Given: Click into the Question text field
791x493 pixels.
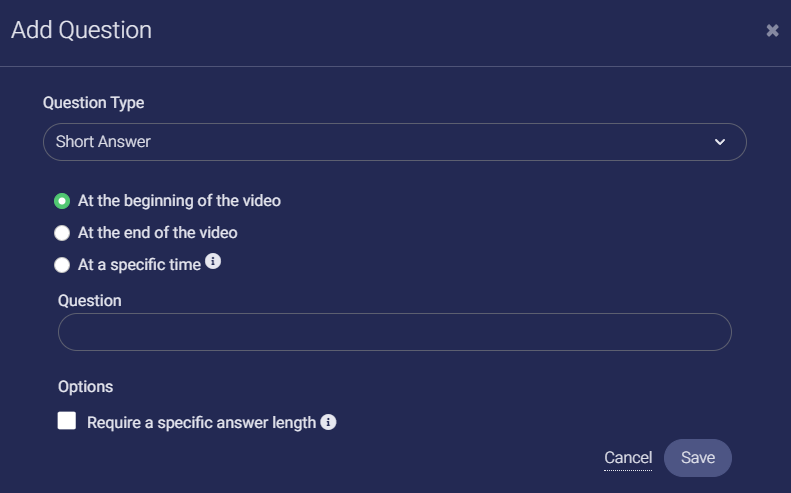Looking at the screenshot, I should click(x=394, y=332).
